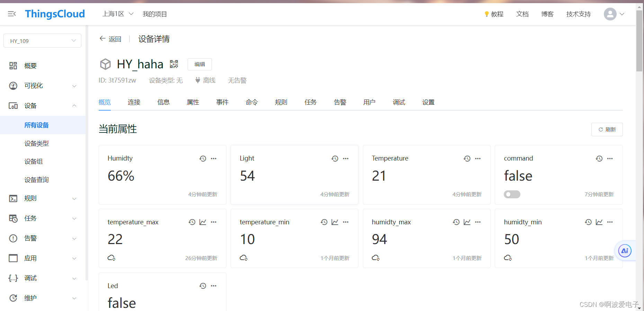Switch to the 连接 tab

134,102
